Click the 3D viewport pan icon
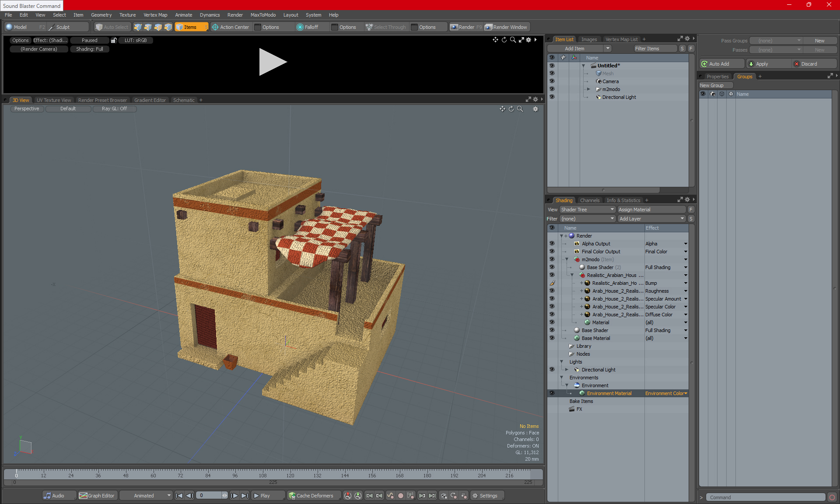This screenshot has width=840, height=504. click(502, 109)
